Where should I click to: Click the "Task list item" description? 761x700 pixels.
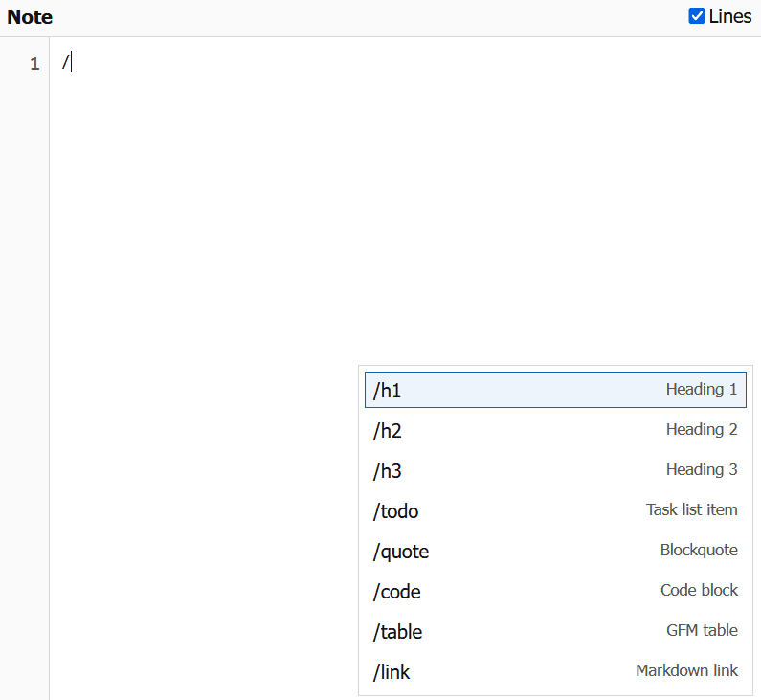(691, 509)
